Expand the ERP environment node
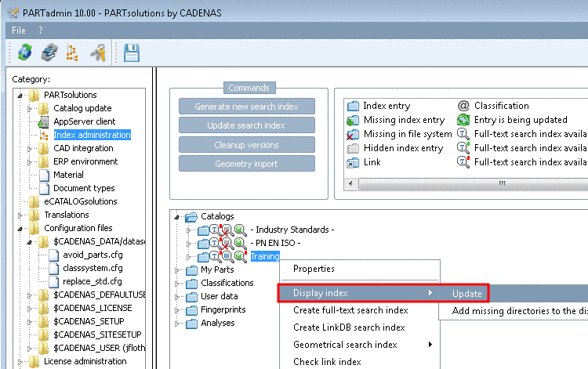Image resolution: width=588 pixels, height=369 pixels. coord(30,162)
